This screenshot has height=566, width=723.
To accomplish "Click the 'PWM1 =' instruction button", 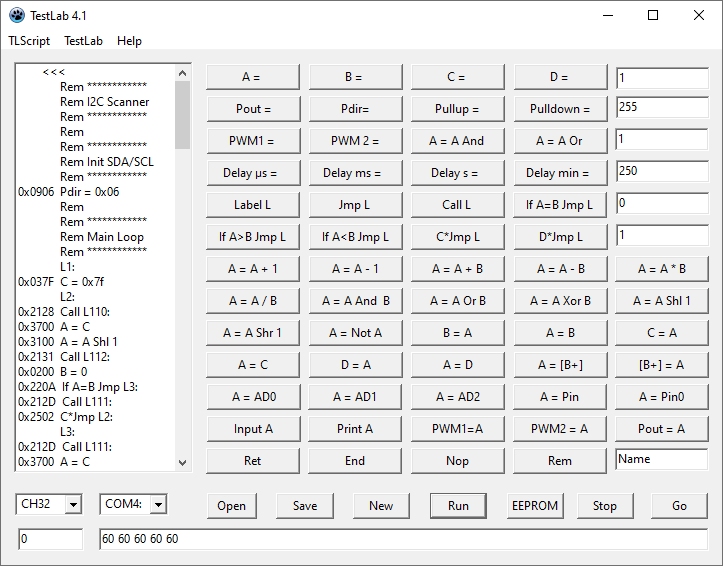I will point(251,141).
